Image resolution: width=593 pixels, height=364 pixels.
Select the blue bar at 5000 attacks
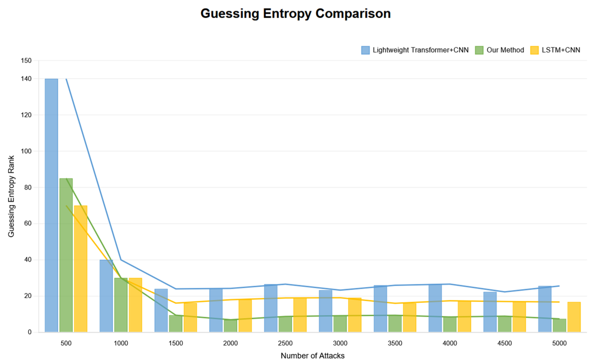545,309
